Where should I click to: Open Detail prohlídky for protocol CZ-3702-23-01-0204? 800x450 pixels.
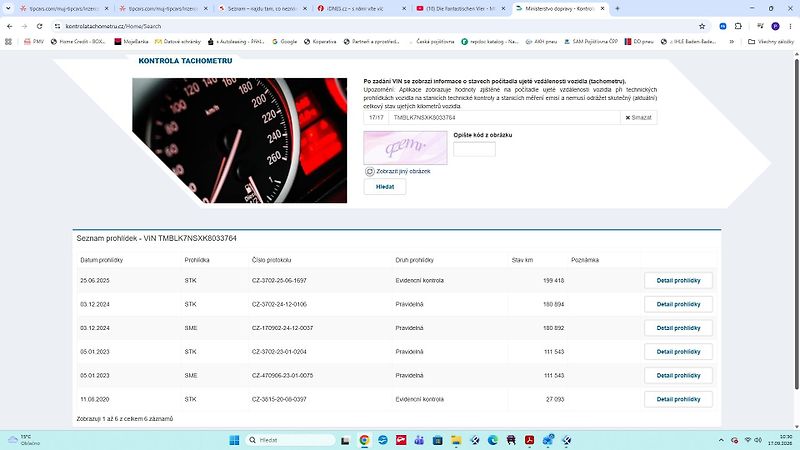(x=678, y=352)
